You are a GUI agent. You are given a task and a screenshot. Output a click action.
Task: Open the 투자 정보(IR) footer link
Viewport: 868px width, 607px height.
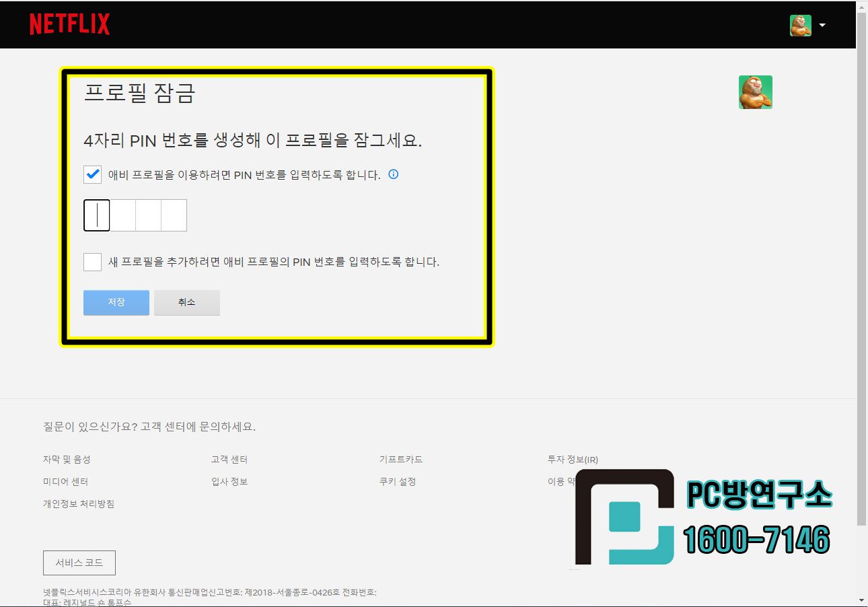coord(573,460)
